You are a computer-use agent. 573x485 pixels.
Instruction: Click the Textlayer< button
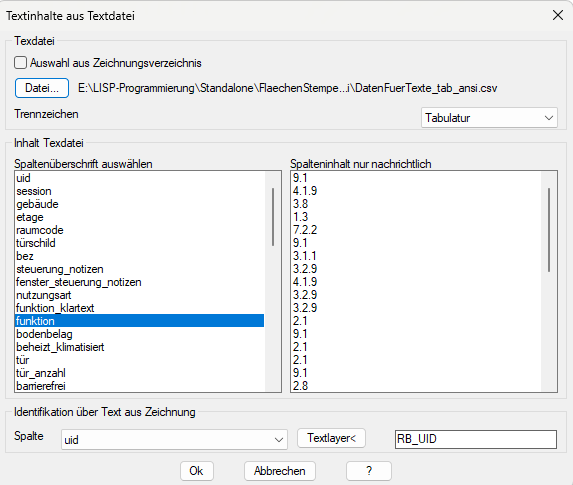pos(331,438)
